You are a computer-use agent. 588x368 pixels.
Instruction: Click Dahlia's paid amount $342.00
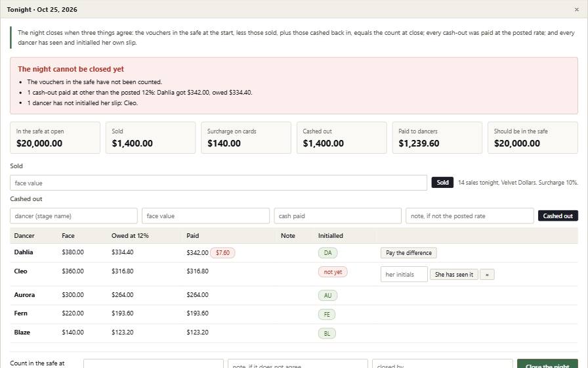(x=198, y=253)
